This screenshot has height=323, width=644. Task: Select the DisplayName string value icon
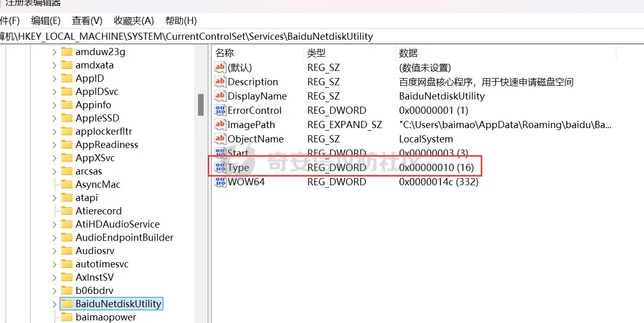[x=220, y=96]
